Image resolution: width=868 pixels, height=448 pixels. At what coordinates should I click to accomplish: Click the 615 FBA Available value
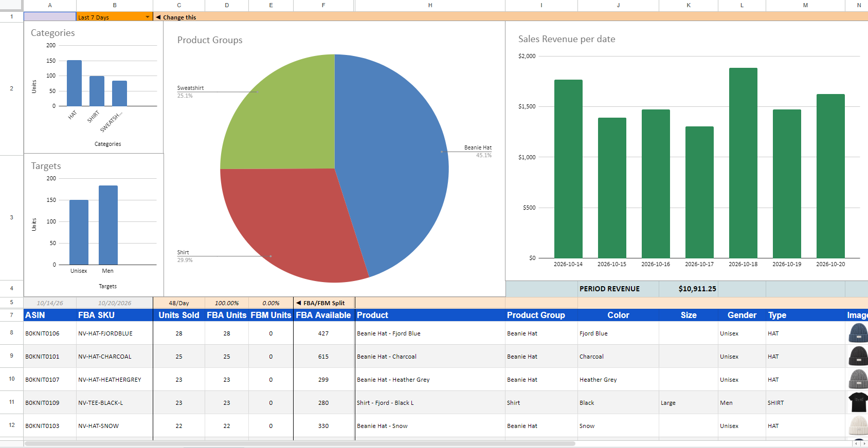tap(323, 356)
